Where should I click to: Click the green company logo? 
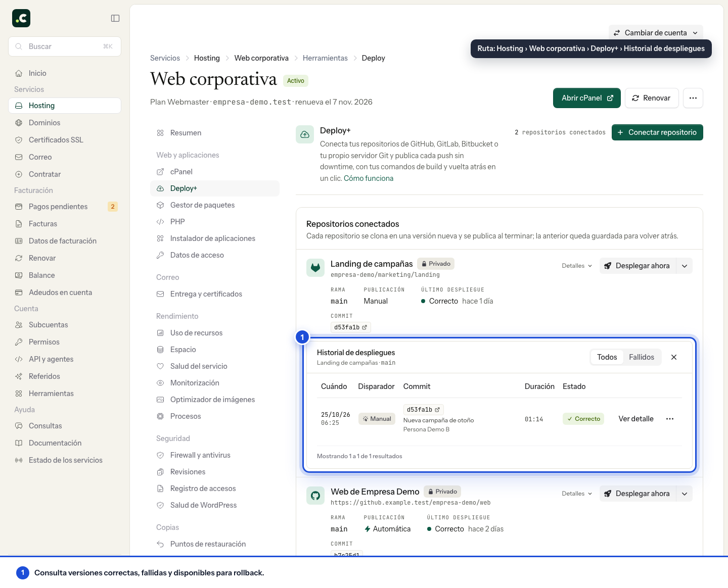tap(21, 18)
